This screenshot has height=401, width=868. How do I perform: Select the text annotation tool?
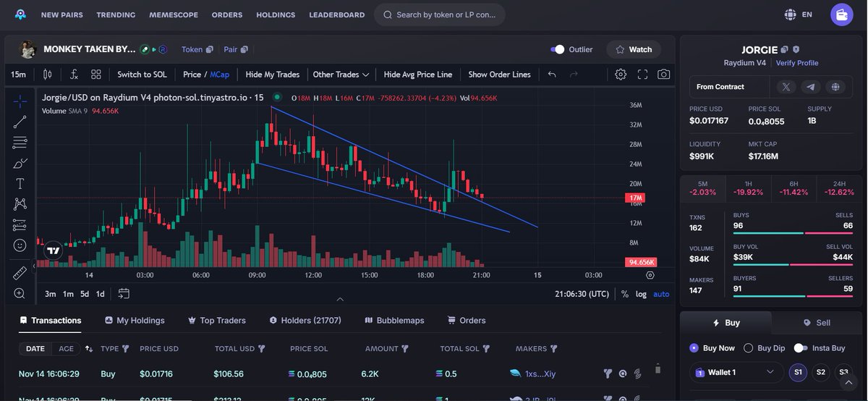pyautogui.click(x=20, y=184)
